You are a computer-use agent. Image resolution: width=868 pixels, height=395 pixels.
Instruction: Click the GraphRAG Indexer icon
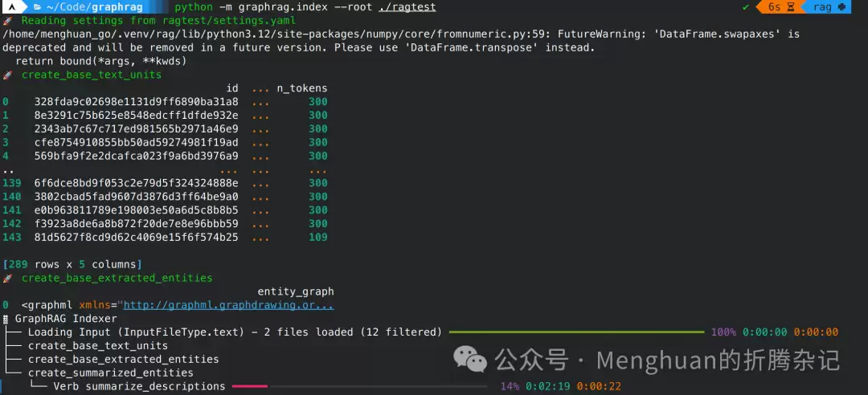pyautogui.click(x=6, y=320)
